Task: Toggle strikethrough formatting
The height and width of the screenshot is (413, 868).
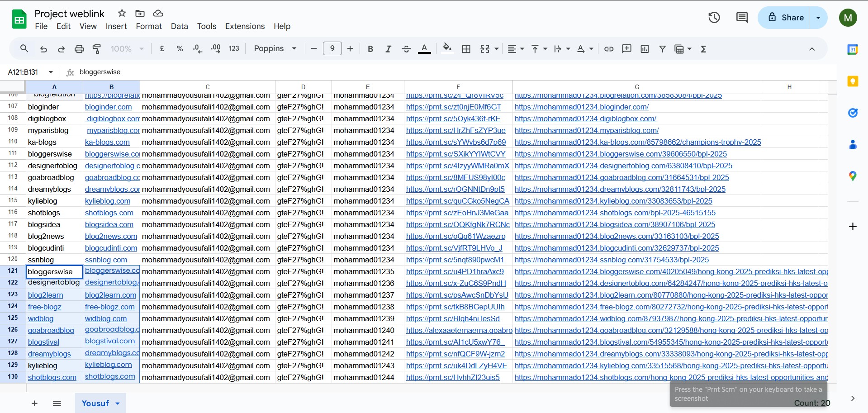Action: pyautogui.click(x=406, y=49)
